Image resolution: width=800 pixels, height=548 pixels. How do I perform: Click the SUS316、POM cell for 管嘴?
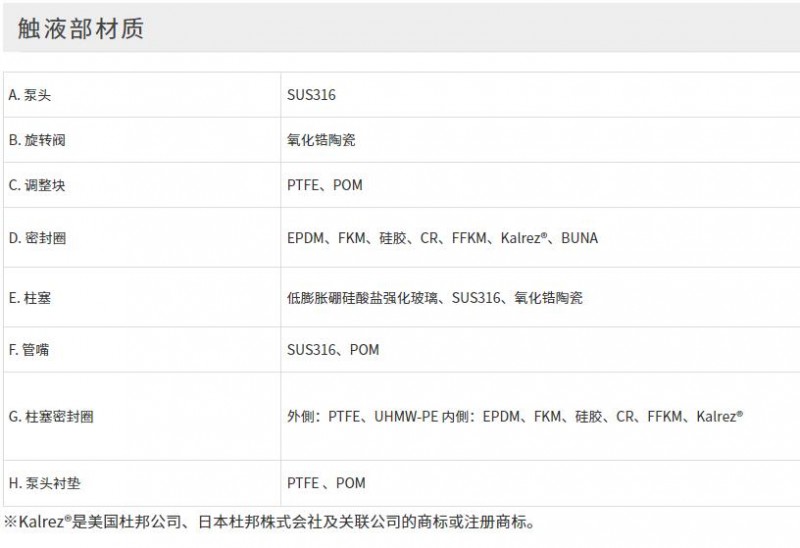tap(333, 350)
